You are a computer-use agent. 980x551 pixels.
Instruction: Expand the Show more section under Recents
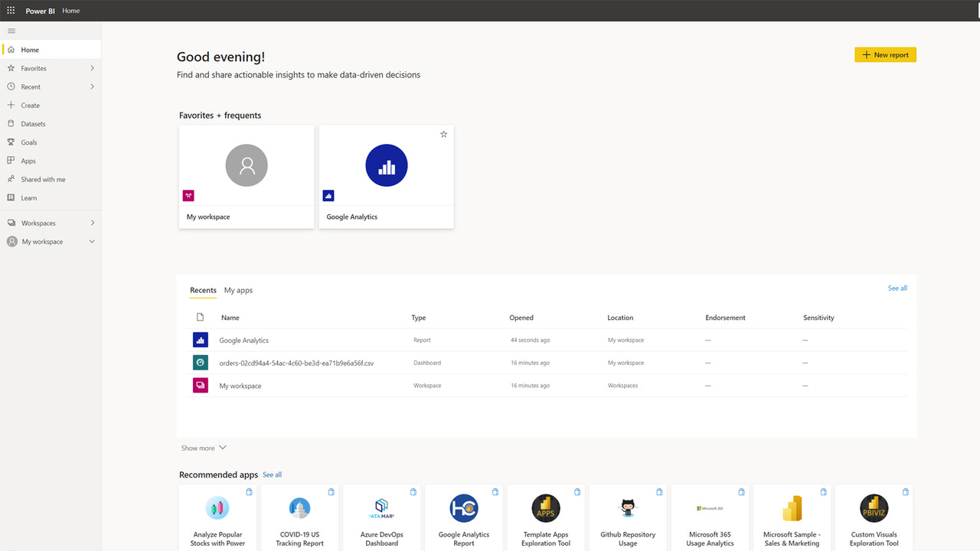tap(203, 448)
